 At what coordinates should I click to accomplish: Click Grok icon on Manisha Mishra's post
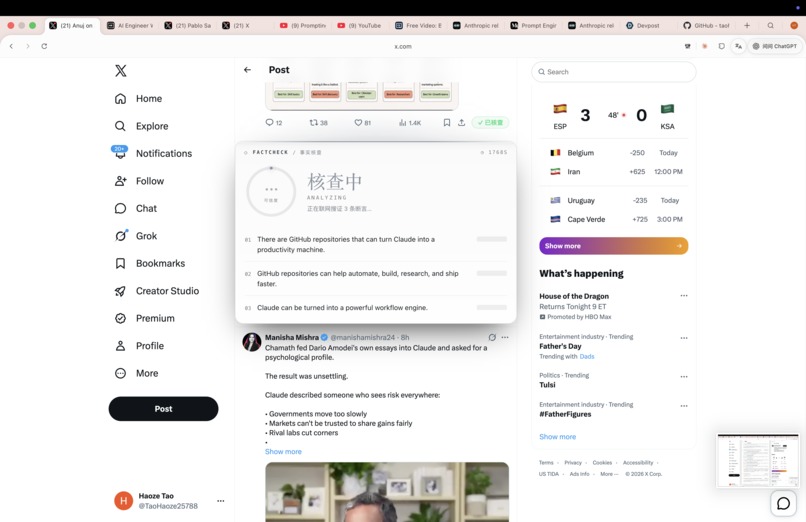click(492, 338)
